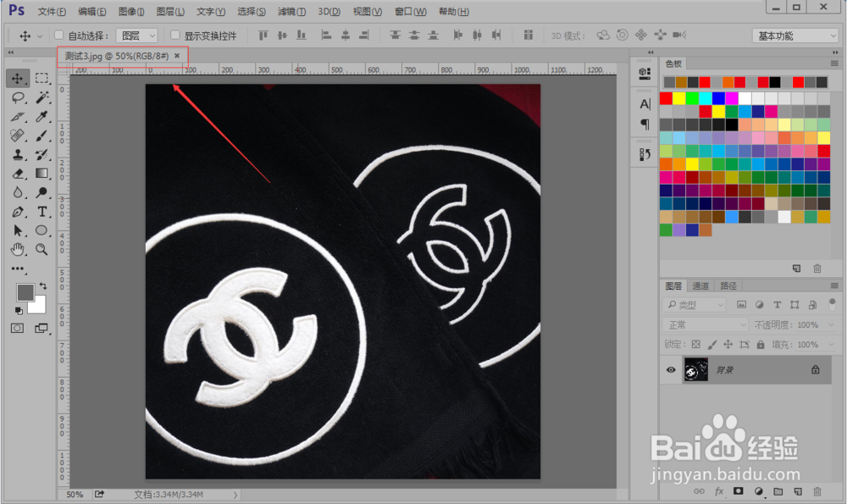
Task: Select the Healing Brush tool
Action: pos(18,136)
